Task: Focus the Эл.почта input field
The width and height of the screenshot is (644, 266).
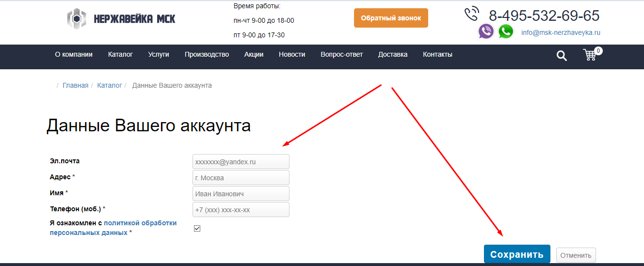Action: coord(241,162)
